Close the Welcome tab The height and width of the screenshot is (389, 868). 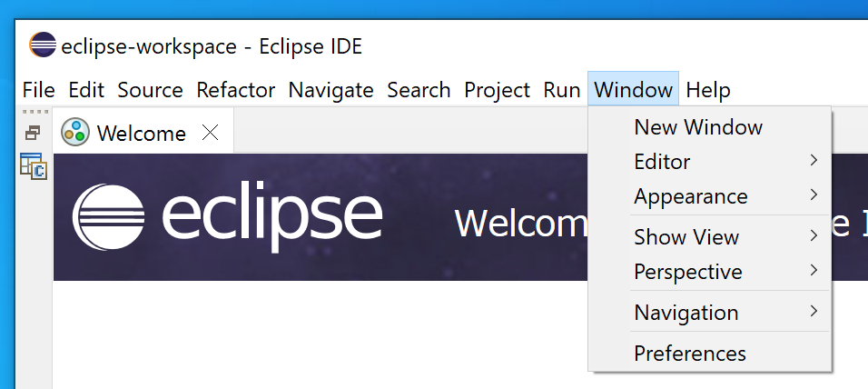210,133
